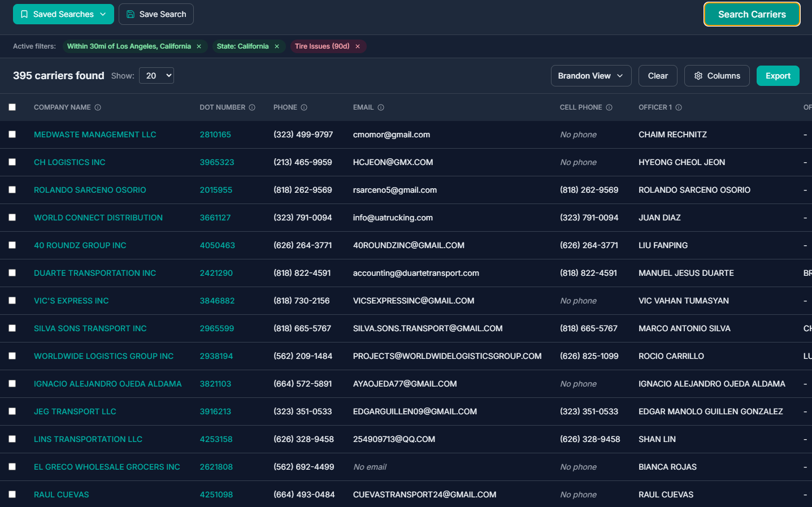Open DOT number 3965323 link
812x507 pixels.
coord(216,162)
